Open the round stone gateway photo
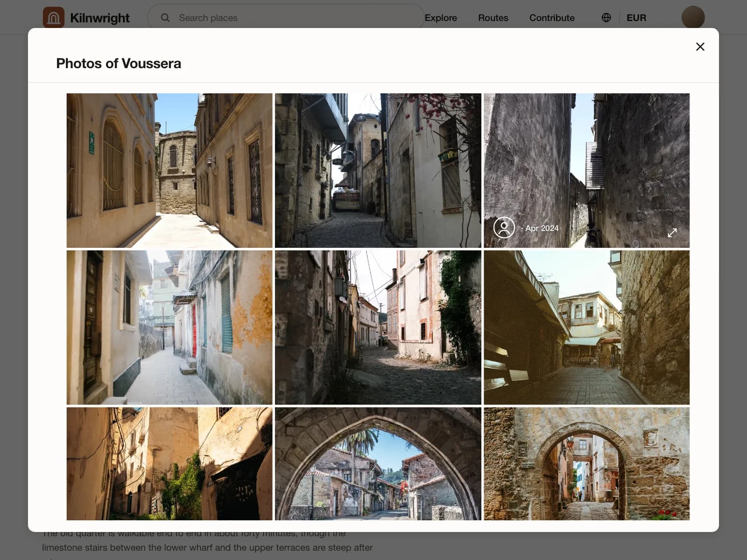 click(586, 464)
